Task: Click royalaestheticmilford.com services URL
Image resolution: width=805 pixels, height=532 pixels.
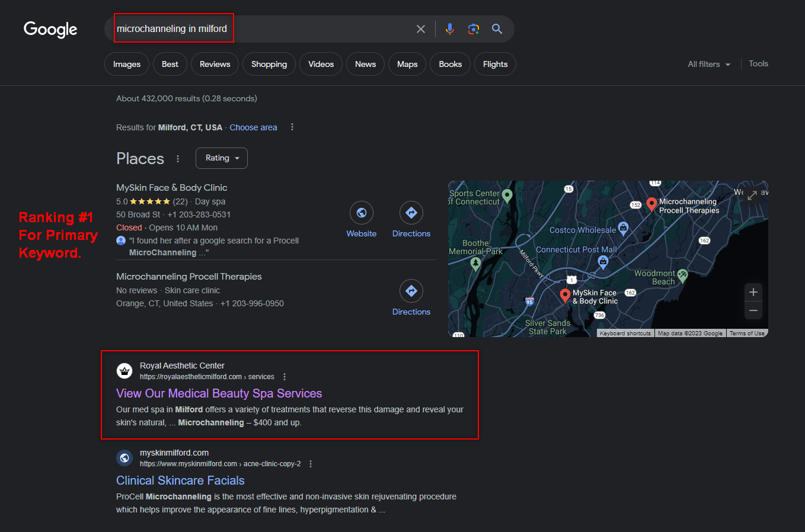Action: click(x=207, y=377)
